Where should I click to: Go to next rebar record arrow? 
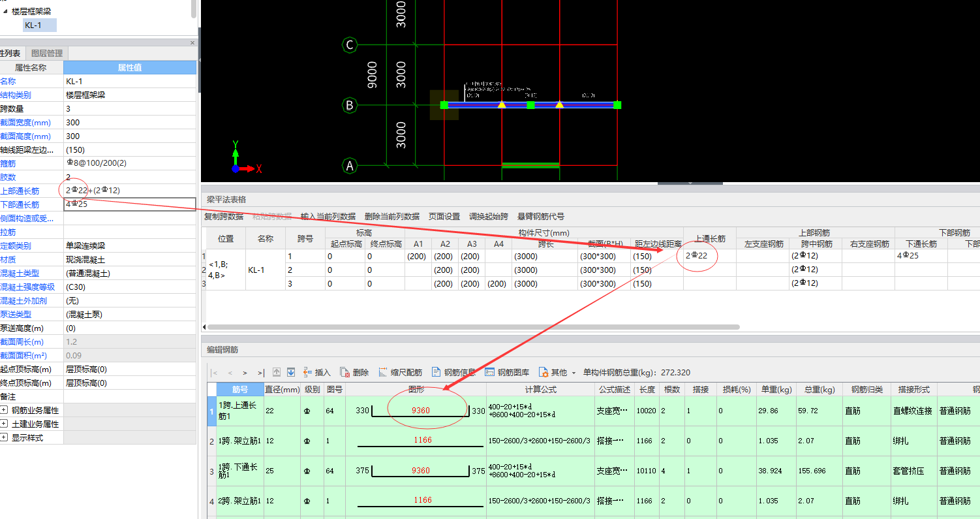(245, 373)
